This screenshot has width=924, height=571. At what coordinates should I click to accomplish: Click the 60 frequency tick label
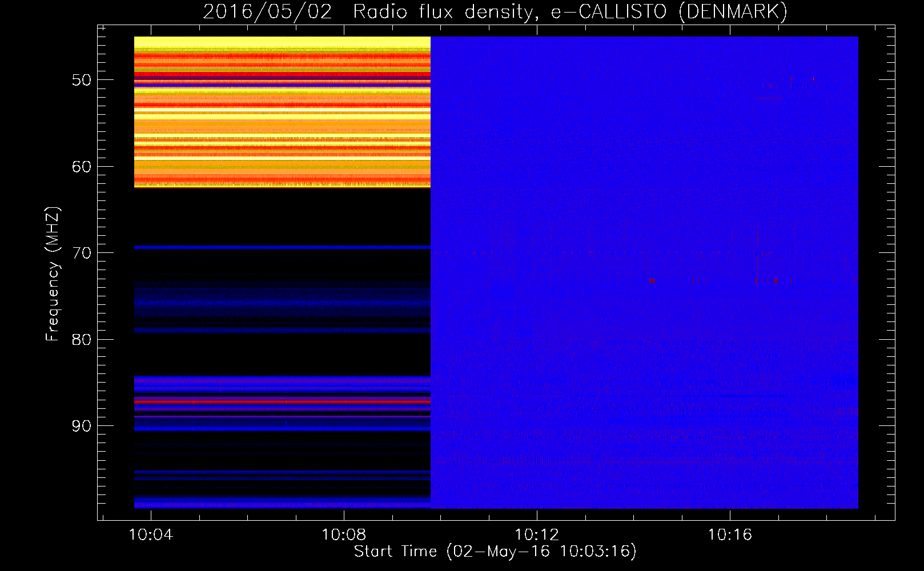pos(82,167)
